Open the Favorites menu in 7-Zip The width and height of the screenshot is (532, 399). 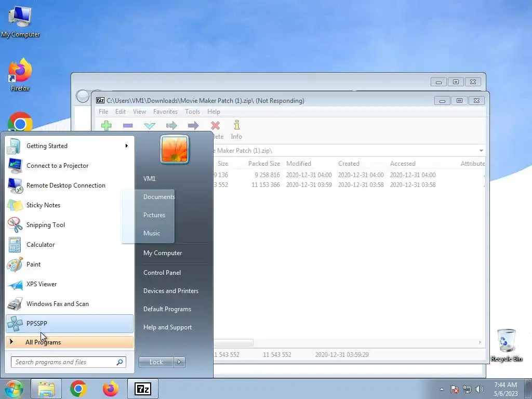pos(165,112)
